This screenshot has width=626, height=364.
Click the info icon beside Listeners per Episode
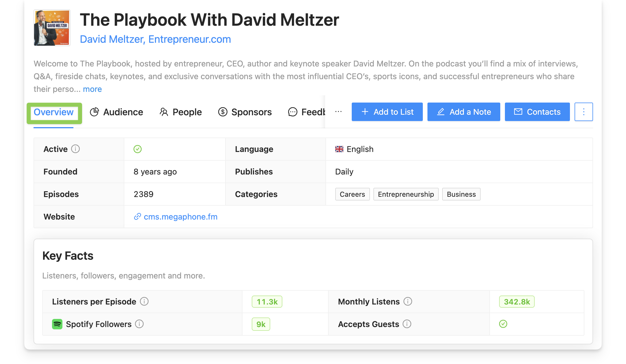coord(144,301)
